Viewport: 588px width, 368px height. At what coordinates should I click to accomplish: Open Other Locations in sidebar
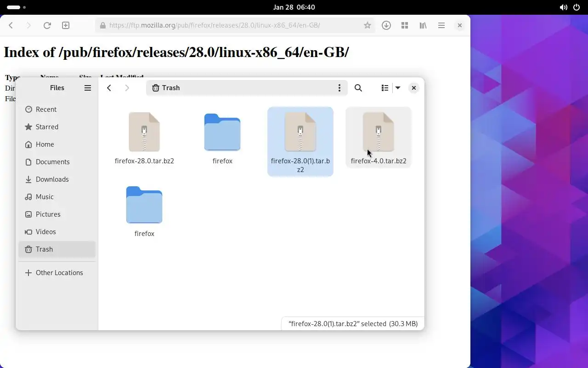point(57,273)
